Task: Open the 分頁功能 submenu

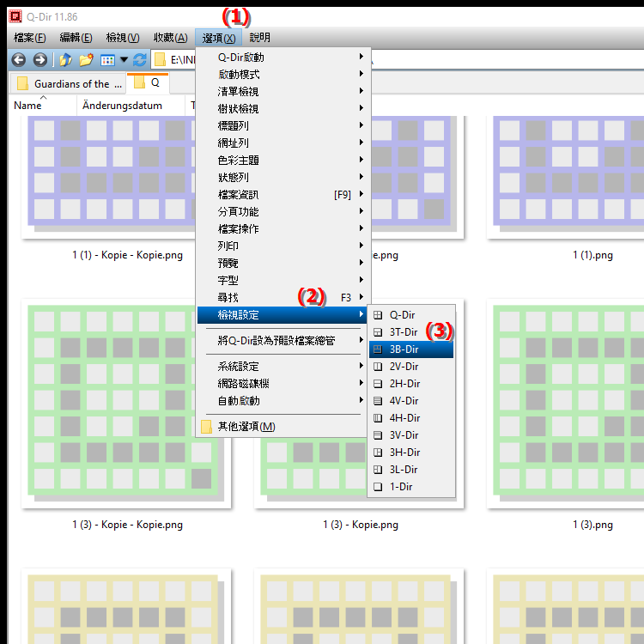Action: [283, 212]
